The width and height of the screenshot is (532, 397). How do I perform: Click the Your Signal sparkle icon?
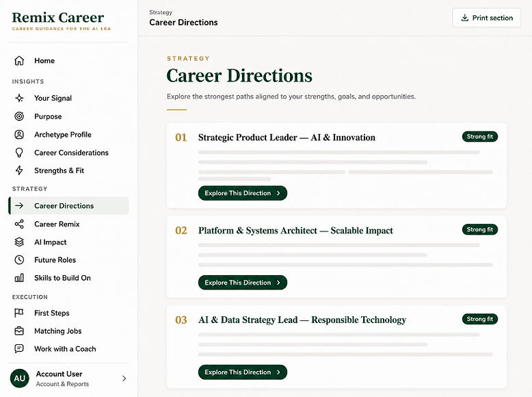19,98
